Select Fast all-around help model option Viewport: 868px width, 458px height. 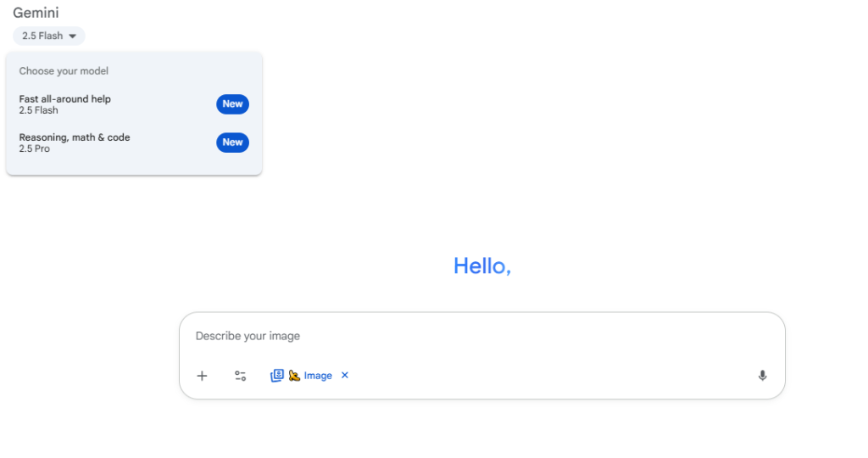tap(65, 99)
